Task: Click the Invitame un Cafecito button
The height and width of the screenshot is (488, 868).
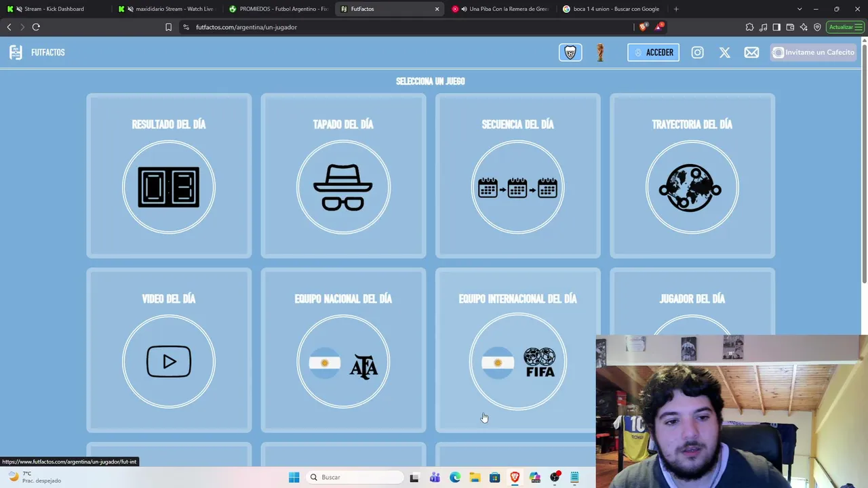Action: 814,52
